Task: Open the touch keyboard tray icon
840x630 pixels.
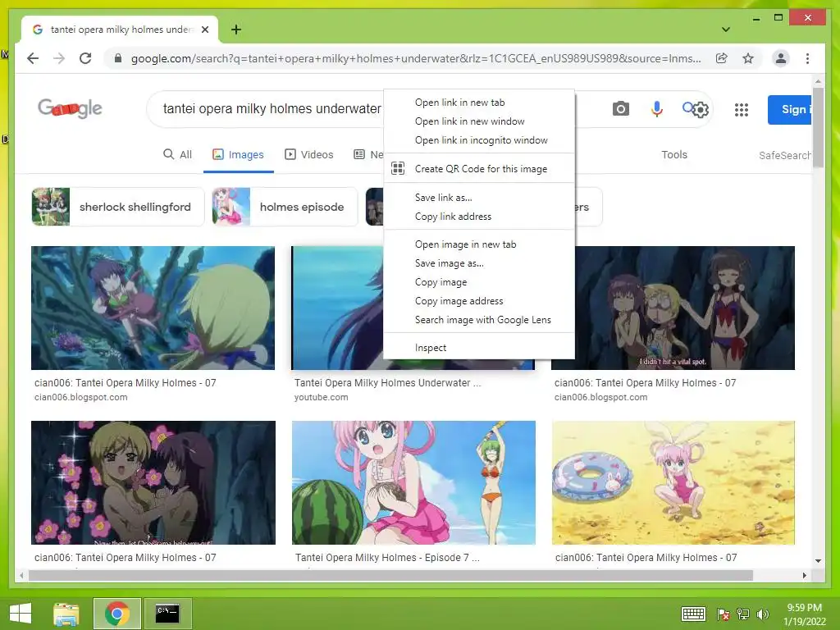Action: 693,614
